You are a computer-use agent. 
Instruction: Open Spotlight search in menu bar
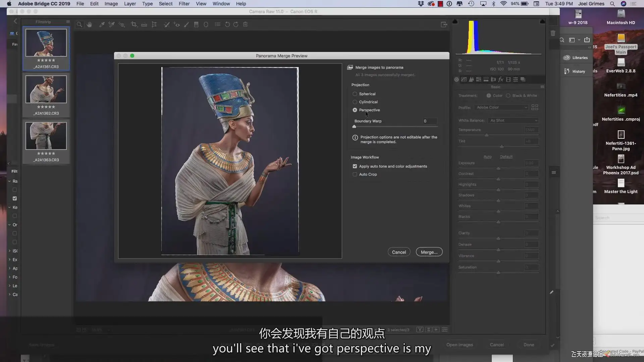point(612,4)
